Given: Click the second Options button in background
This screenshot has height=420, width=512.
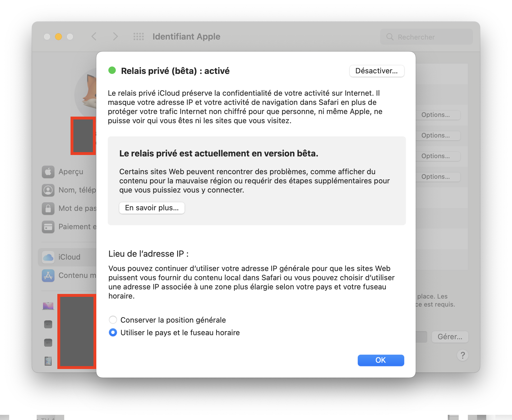Looking at the screenshot, I should [x=437, y=136].
